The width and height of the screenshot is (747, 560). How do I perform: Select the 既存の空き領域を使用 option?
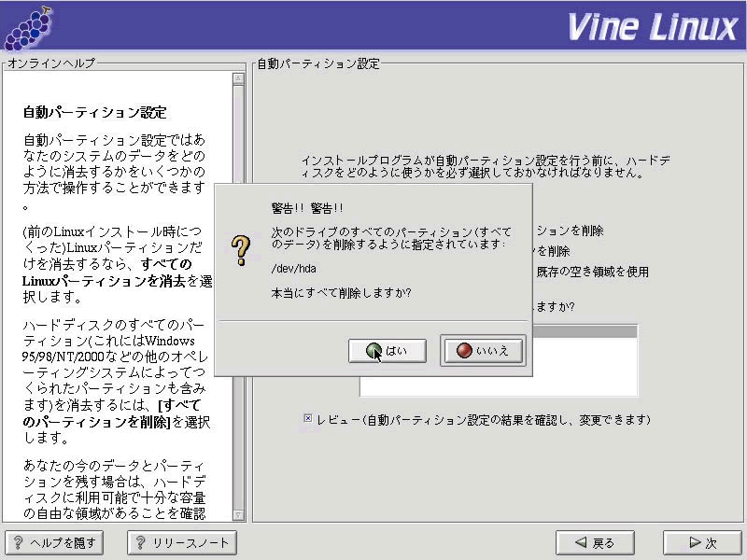click(592, 272)
